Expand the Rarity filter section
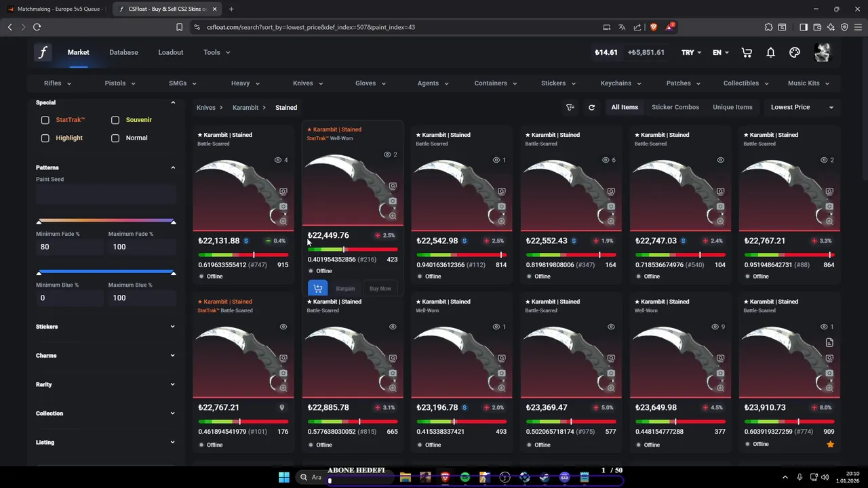Screen dimensions: 868x488 tap(105, 384)
